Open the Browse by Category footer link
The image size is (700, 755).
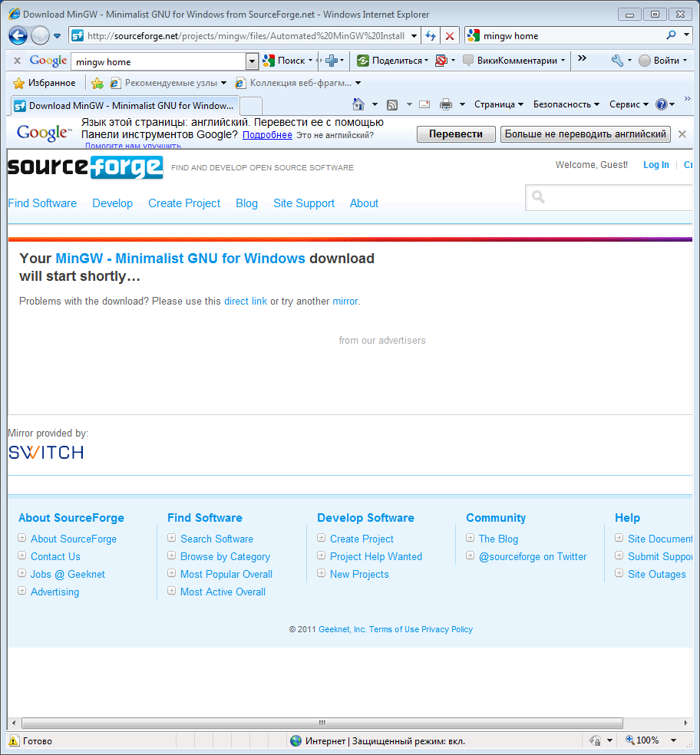coord(225,556)
